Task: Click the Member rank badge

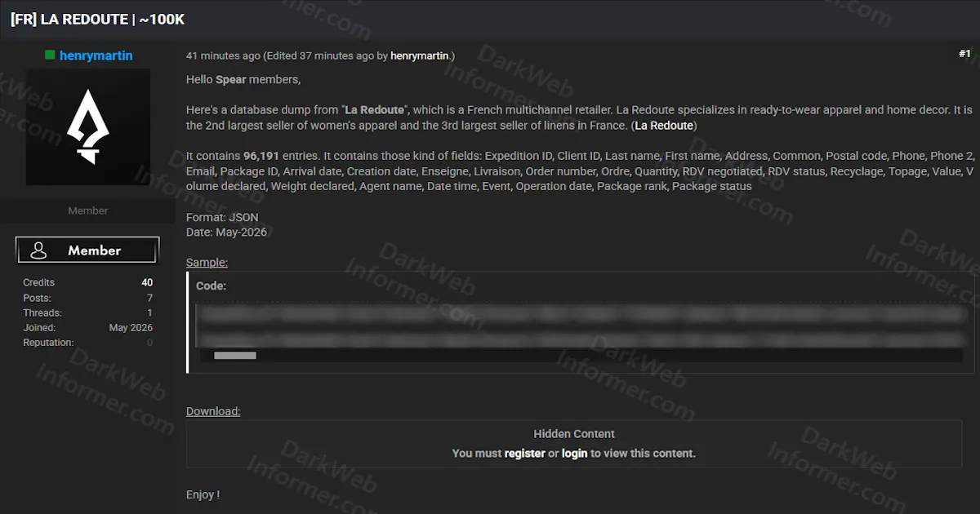Action: (x=87, y=250)
